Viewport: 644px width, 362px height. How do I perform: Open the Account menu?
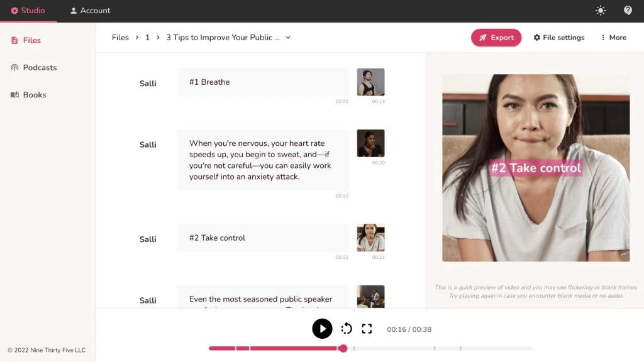(89, 10)
